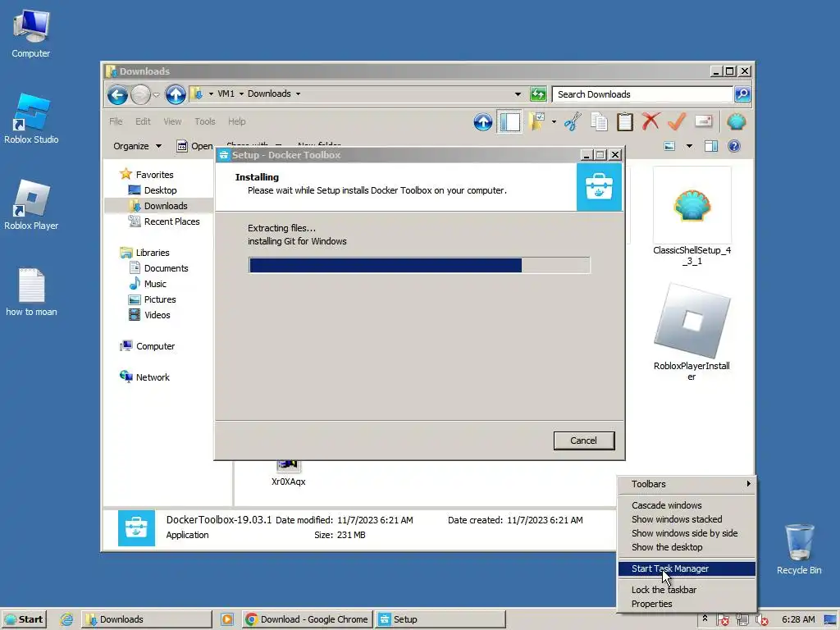Launch Internet Explorer from the taskbar
Viewport: 840px width, 630px height.
pyautogui.click(x=66, y=619)
